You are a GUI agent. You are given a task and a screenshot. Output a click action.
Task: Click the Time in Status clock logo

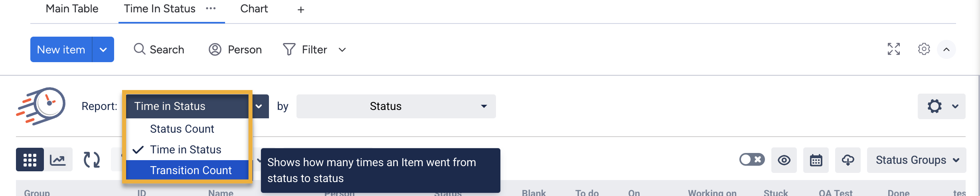coord(41,106)
